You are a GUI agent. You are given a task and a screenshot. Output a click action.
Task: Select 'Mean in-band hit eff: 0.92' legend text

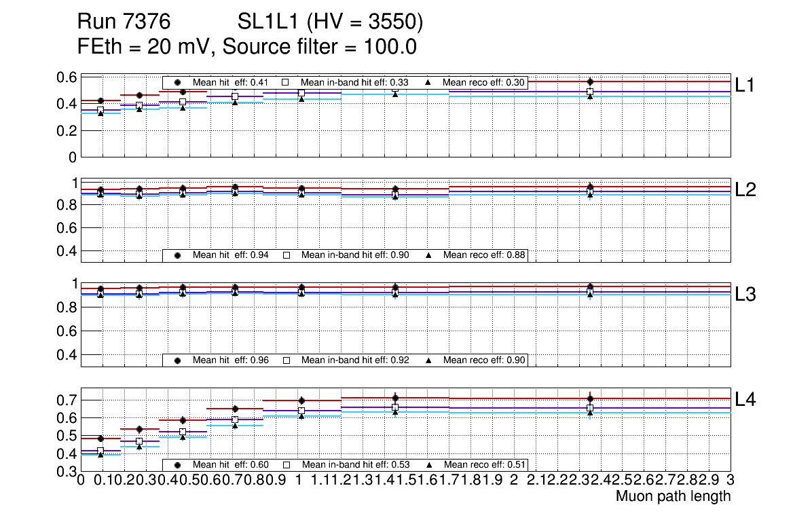pyautogui.click(x=354, y=360)
